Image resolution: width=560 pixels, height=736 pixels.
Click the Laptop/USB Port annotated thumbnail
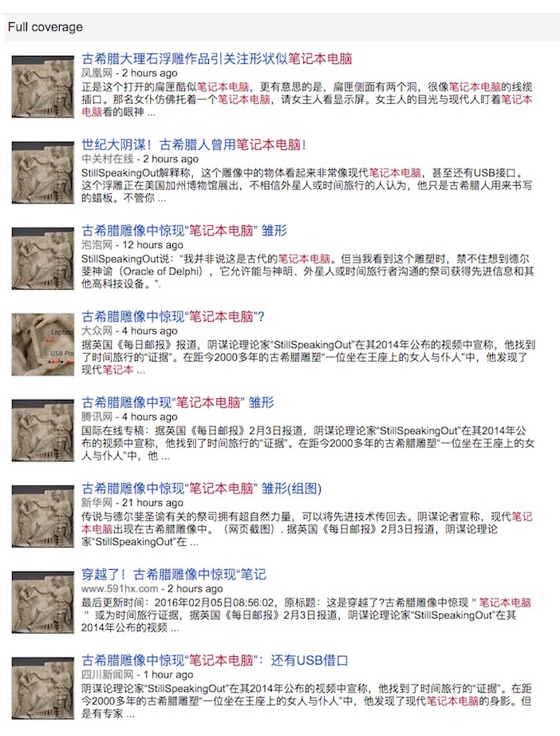pos(43,344)
